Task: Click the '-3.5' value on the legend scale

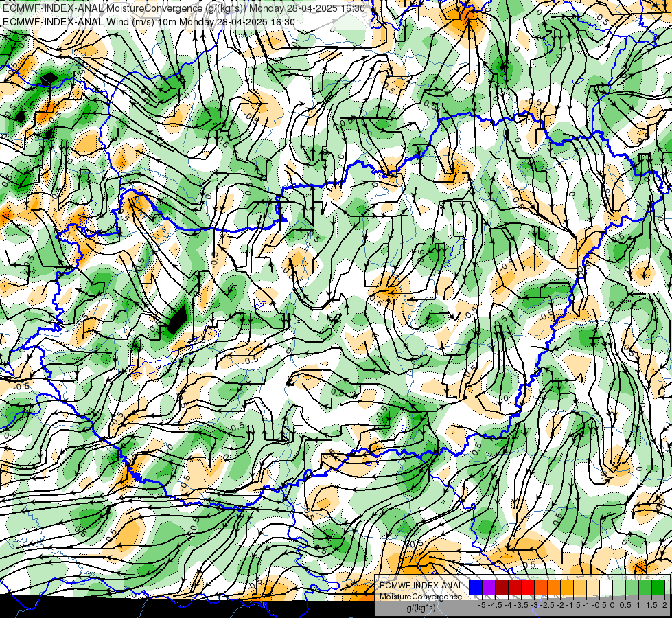Action: 521,605
